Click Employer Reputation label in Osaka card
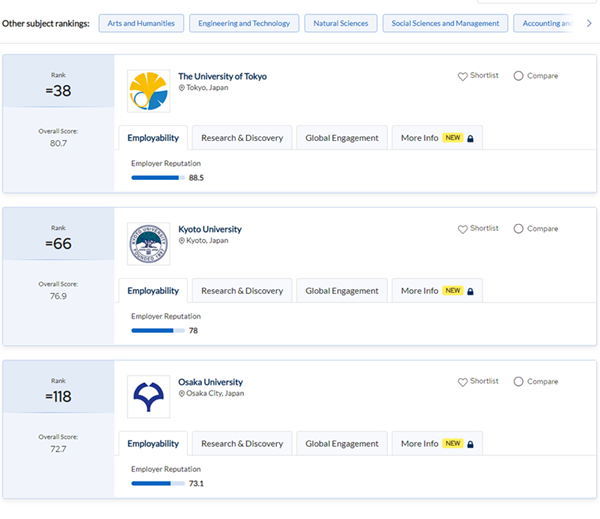The height and width of the screenshot is (519, 600). click(x=166, y=469)
